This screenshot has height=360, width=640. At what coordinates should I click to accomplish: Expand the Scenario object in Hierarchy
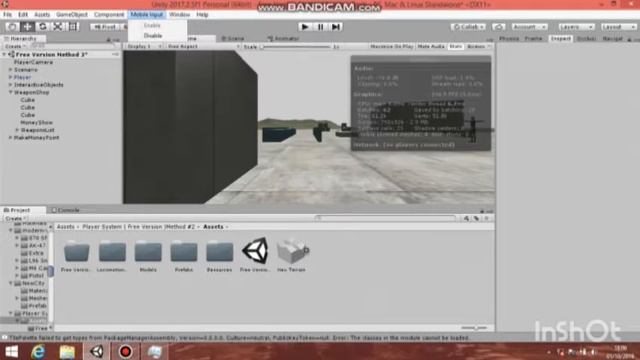pyautogui.click(x=10, y=70)
